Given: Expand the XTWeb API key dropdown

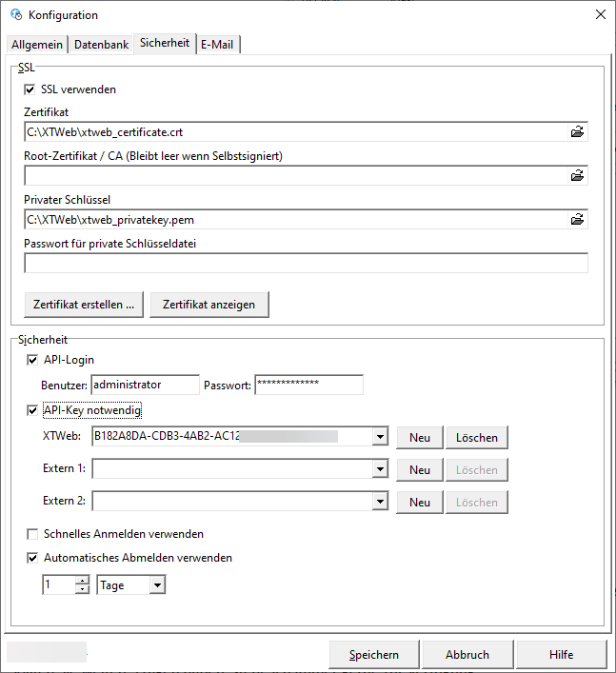Looking at the screenshot, I should (x=380, y=437).
